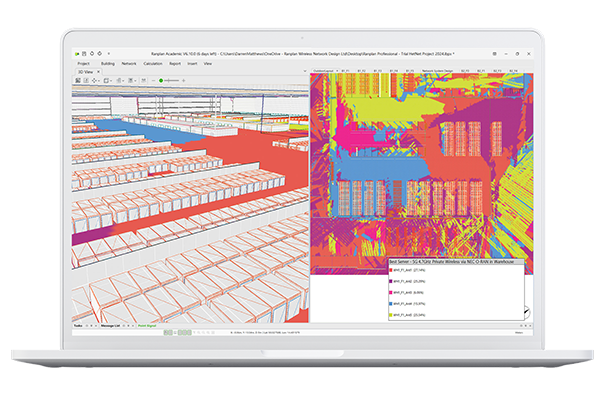Screen dimensions: 604x394
Task: Click the green Point Signal label
Action: [147, 326]
